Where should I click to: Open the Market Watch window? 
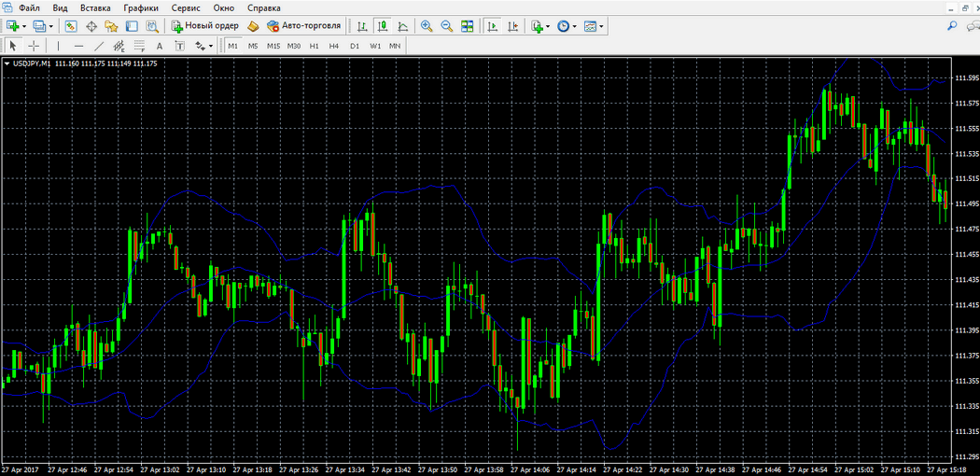(x=71, y=26)
